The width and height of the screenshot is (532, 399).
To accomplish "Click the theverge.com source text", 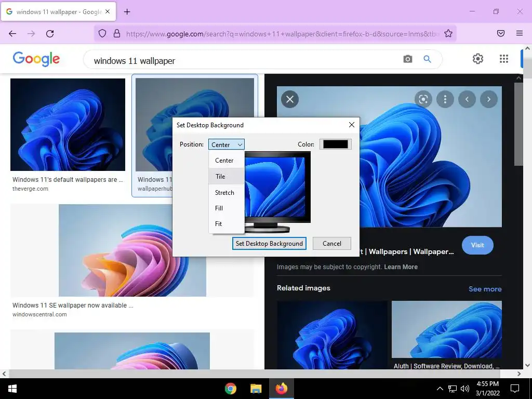I will [x=30, y=189].
